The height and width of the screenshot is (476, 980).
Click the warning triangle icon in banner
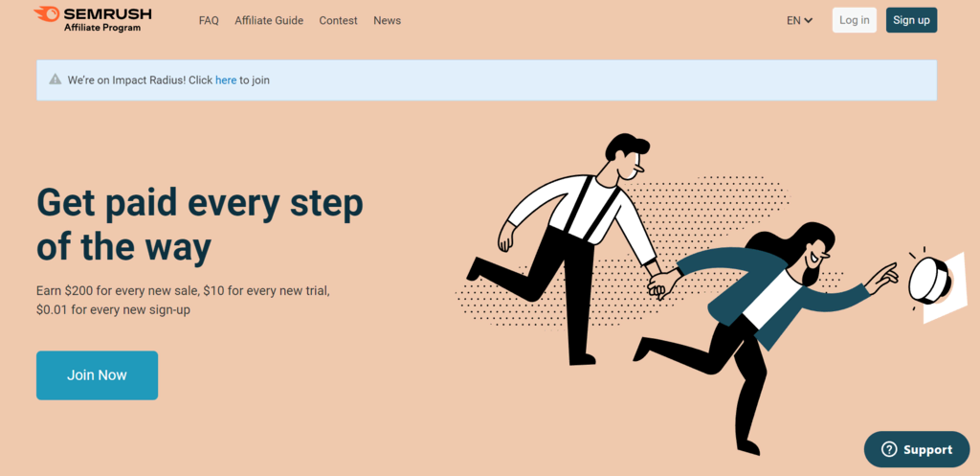tap(56, 79)
